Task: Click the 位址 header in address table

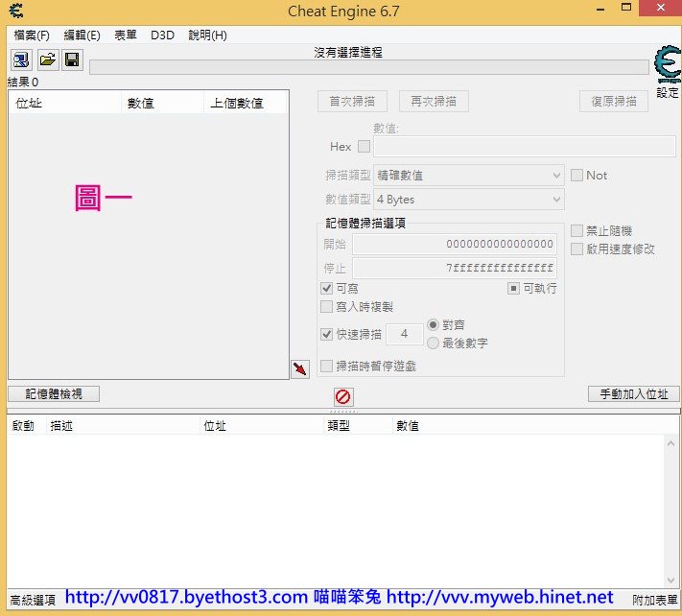Action: pyautogui.click(x=262, y=425)
